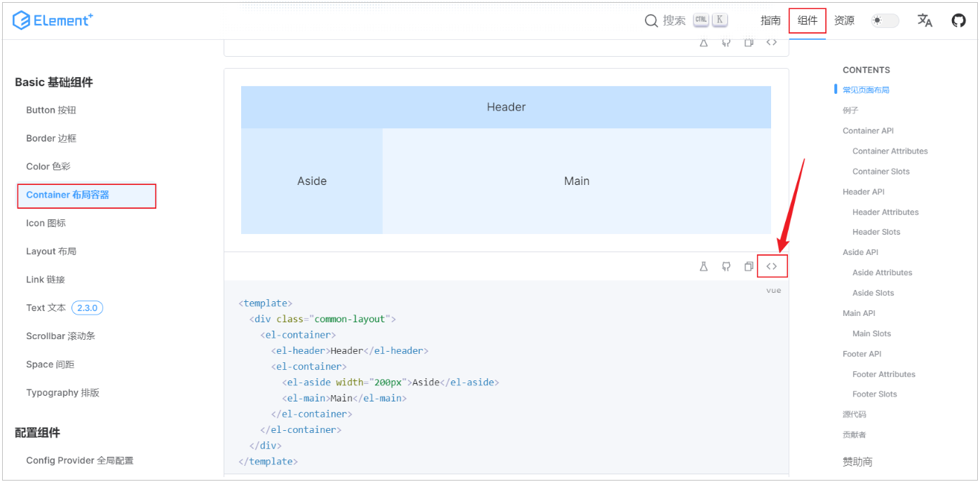Screen dimensions: 980x482
Task: Toggle dark mode switch in navbar
Action: pyautogui.click(x=885, y=20)
